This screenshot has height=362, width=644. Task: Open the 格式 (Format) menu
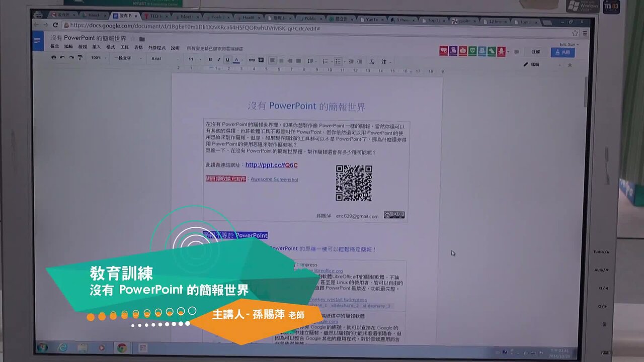click(111, 47)
